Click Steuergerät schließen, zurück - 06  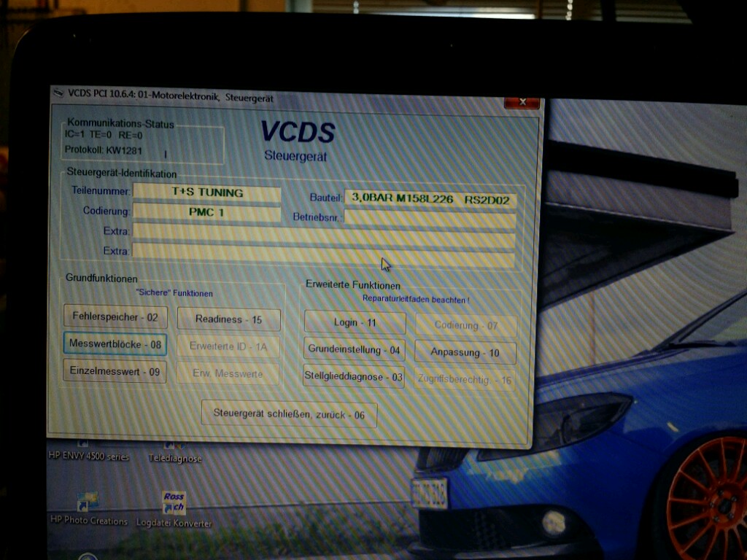289,413
